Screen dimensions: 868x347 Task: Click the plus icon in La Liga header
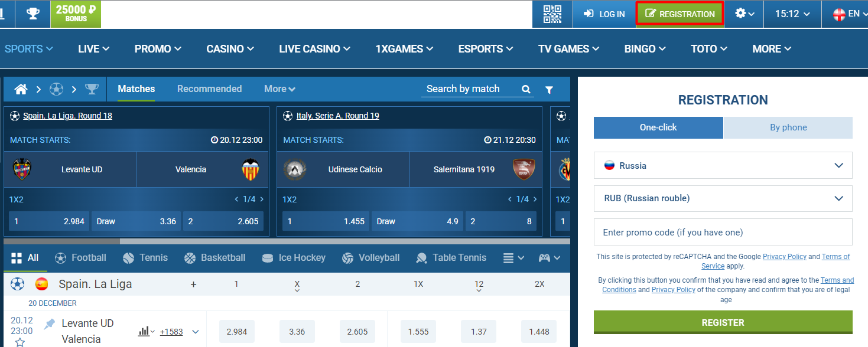(193, 284)
